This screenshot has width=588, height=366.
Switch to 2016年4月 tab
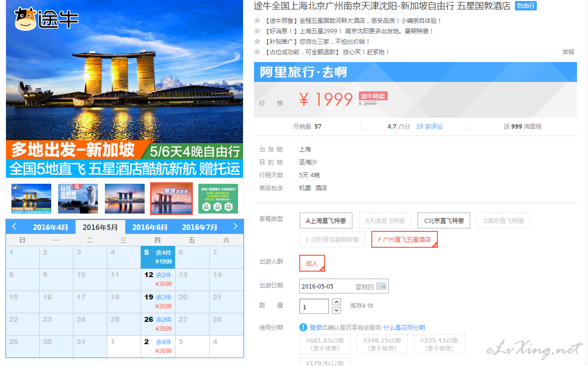(50, 227)
